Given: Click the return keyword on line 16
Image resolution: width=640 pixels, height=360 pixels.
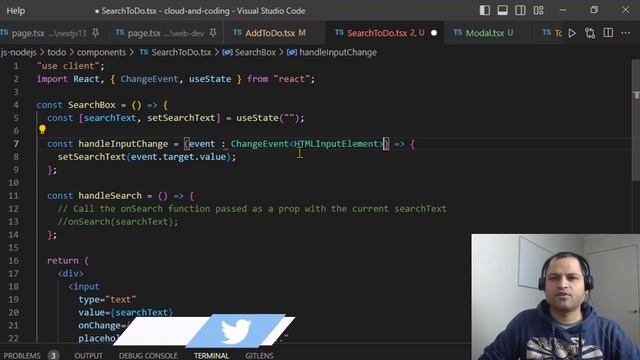Looking at the screenshot, I should 63,261.
